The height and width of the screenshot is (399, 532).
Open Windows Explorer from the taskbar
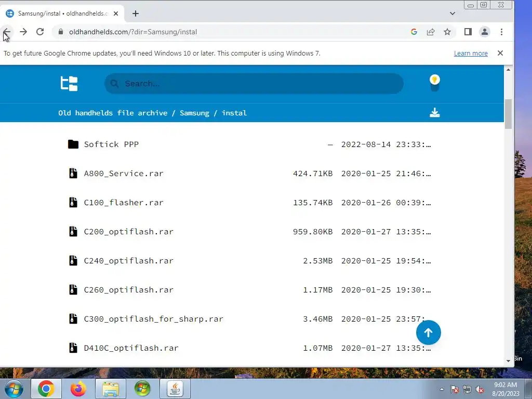[x=111, y=389]
